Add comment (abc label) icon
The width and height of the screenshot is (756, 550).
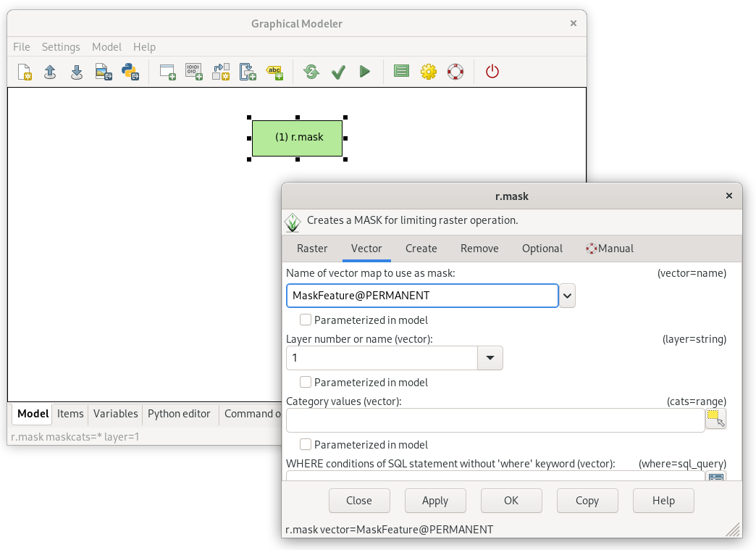pyautogui.click(x=275, y=72)
